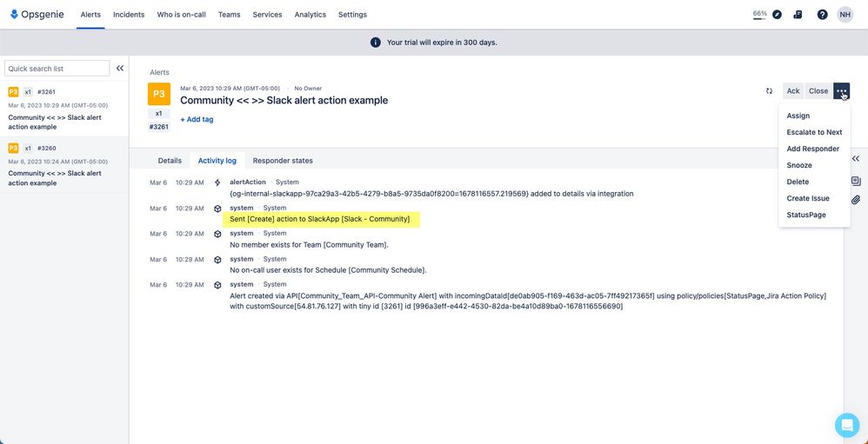Click the Opsgenie logo
Image resolution: width=868 pixels, height=444 pixels.
click(37, 15)
